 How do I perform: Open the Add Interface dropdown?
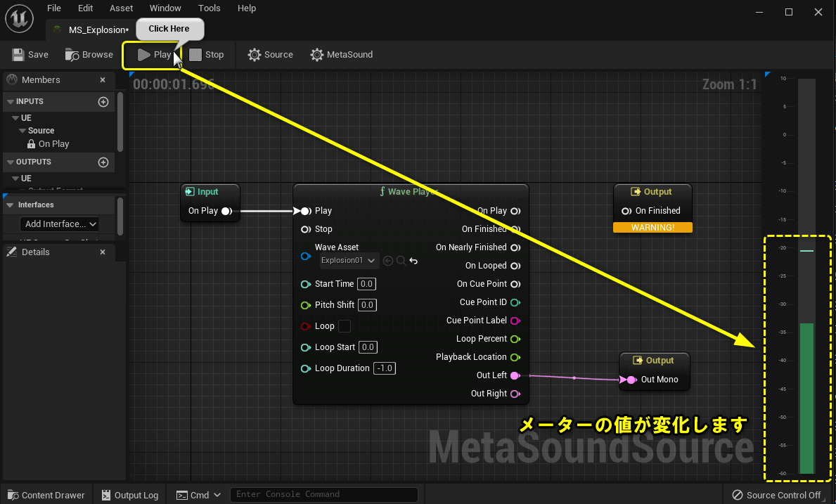pyautogui.click(x=59, y=224)
